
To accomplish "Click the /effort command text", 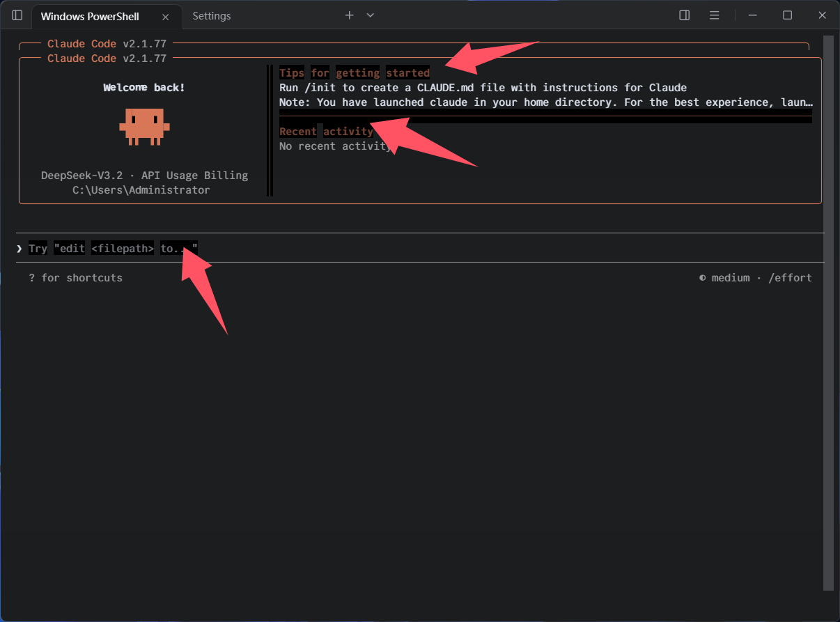I will (x=790, y=278).
